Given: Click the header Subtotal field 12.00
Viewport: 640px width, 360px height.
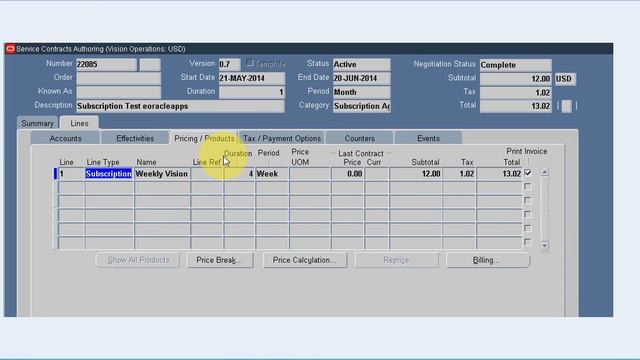Looking at the screenshot, I should click(x=516, y=79).
